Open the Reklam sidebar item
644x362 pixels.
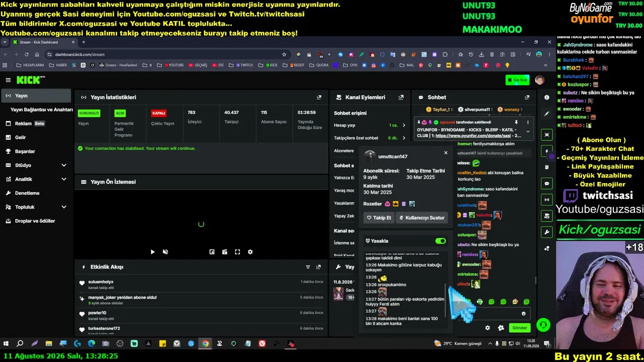[x=36, y=124]
